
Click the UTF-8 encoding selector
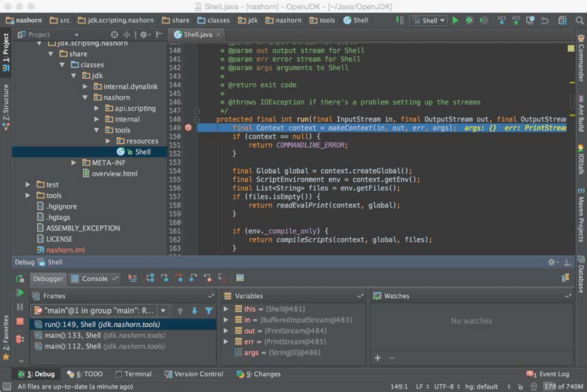(x=447, y=387)
